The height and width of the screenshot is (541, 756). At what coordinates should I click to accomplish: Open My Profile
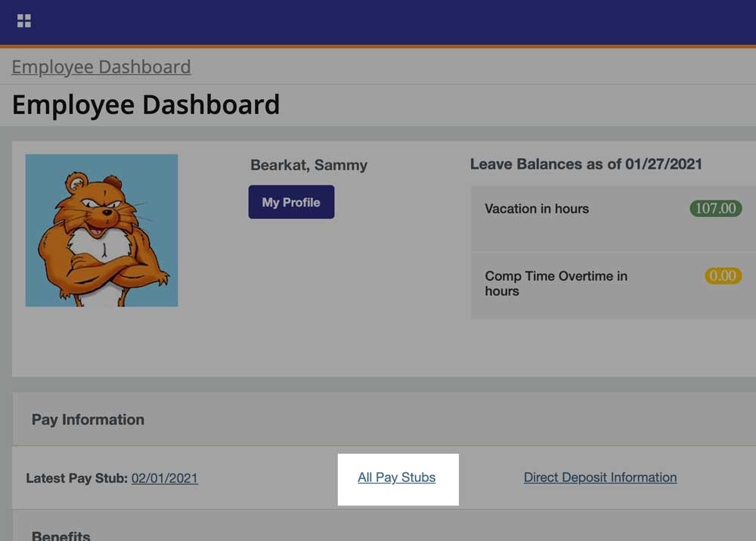pos(291,202)
